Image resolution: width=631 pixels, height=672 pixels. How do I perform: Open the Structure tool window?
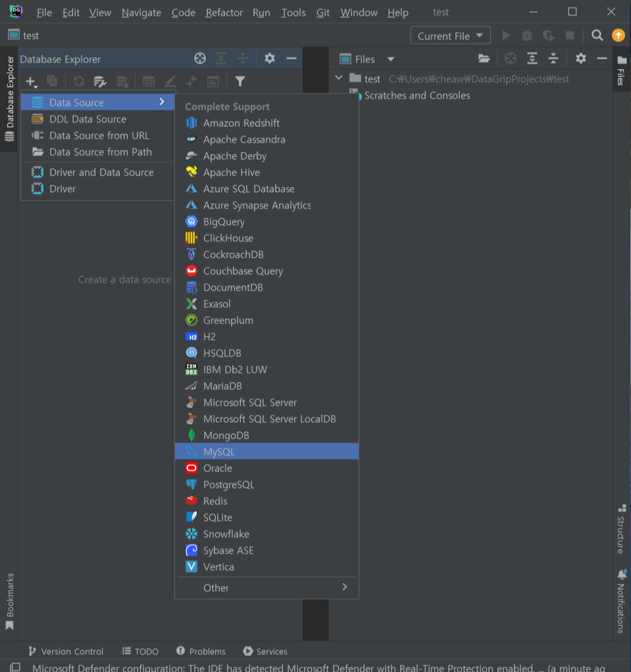click(x=622, y=529)
